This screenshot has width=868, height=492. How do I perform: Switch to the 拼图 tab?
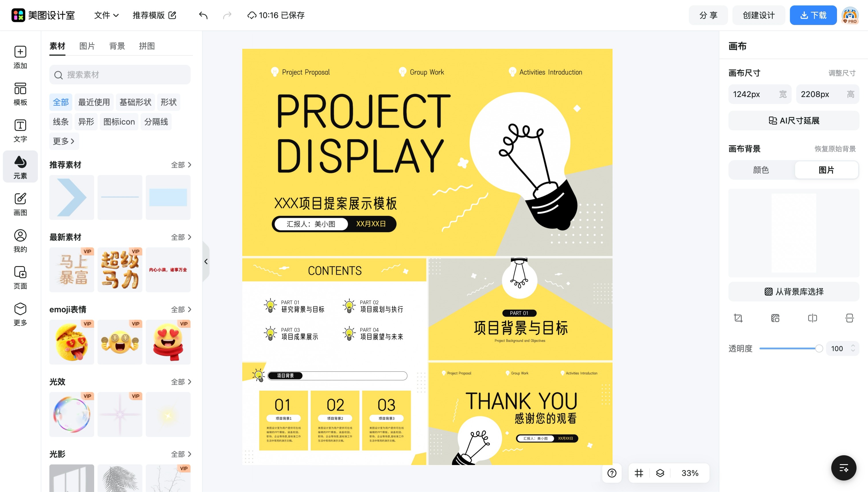tap(147, 46)
